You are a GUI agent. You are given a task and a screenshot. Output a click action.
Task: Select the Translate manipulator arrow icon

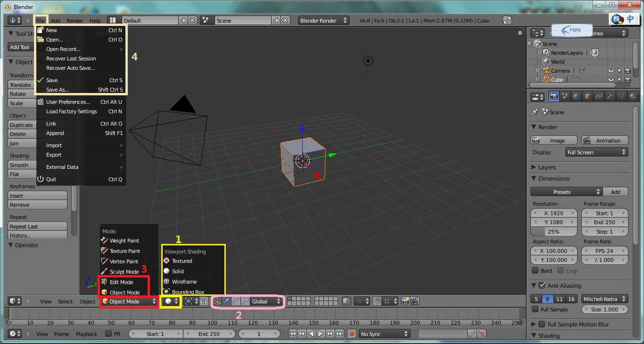[227, 302]
